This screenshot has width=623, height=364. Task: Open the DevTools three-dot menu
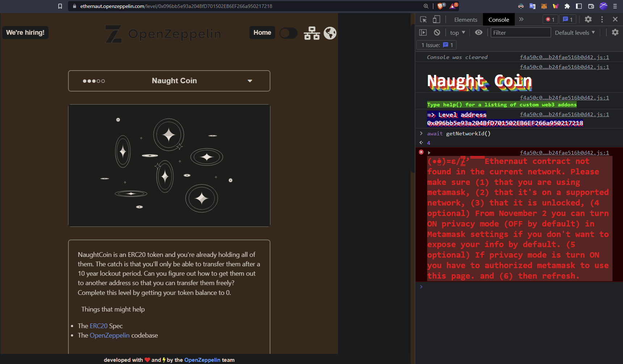(x=602, y=19)
